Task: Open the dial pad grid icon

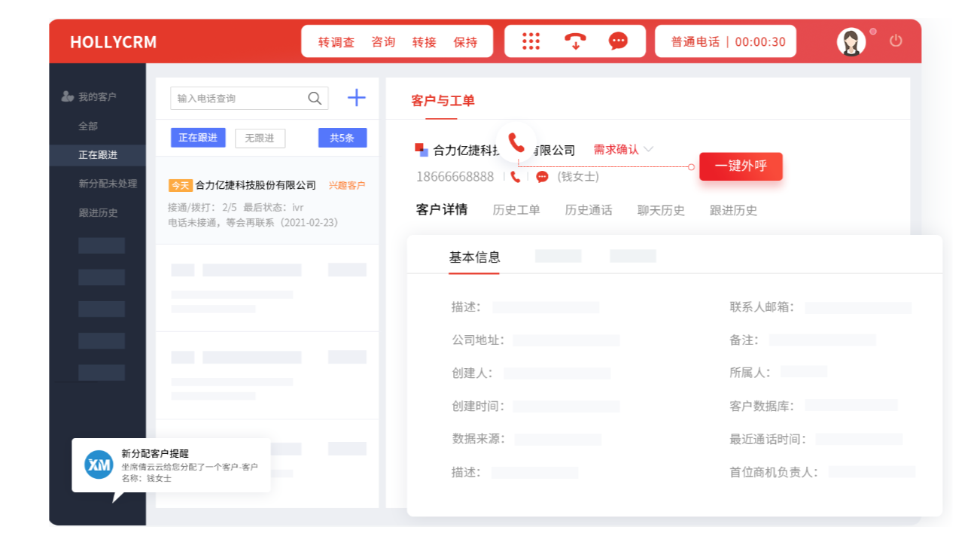Action: (x=531, y=41)
